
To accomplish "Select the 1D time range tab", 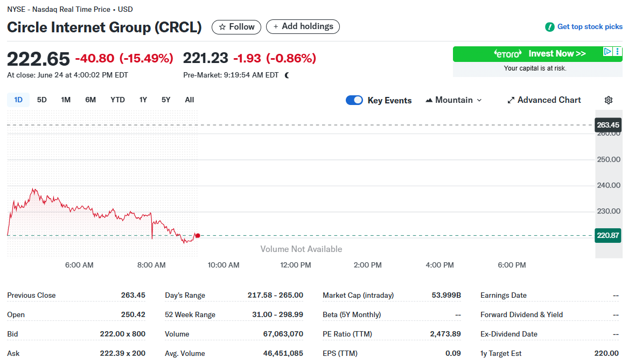I will pos(18,100).
